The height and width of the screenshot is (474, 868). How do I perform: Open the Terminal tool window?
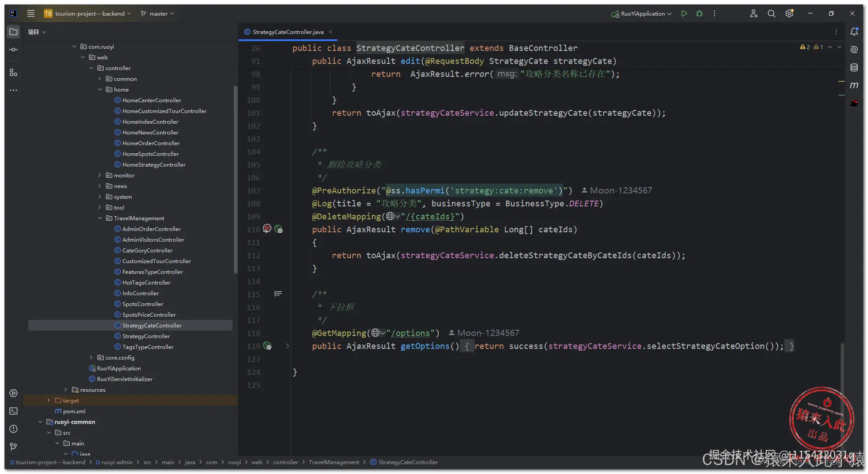13,411
